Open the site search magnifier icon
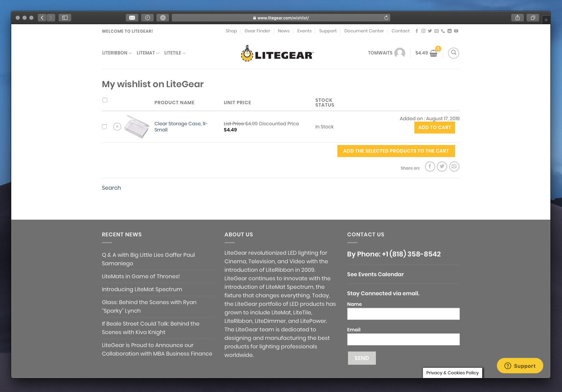This screenshot has width=562, height=392. pyautogui.click(x=454, y=53)
